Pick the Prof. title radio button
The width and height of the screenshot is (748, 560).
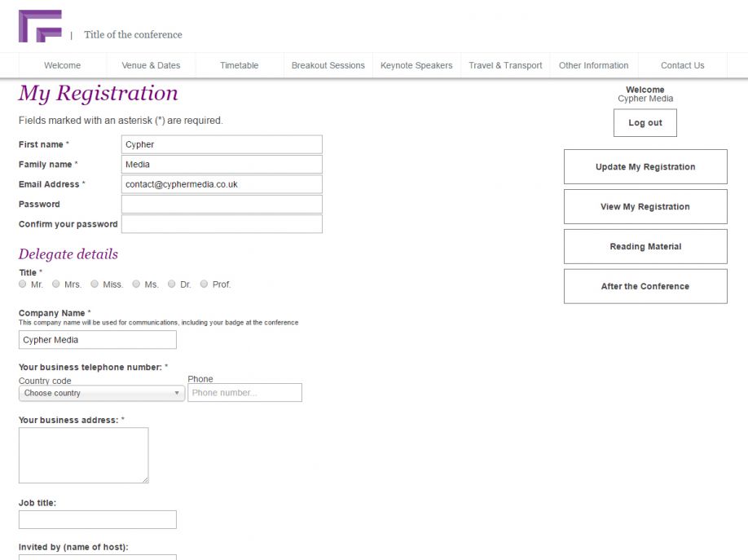[205, 284]
